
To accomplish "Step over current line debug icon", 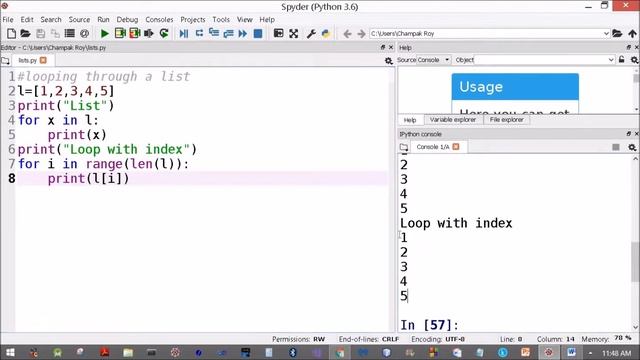I will [x=199, y=33].
